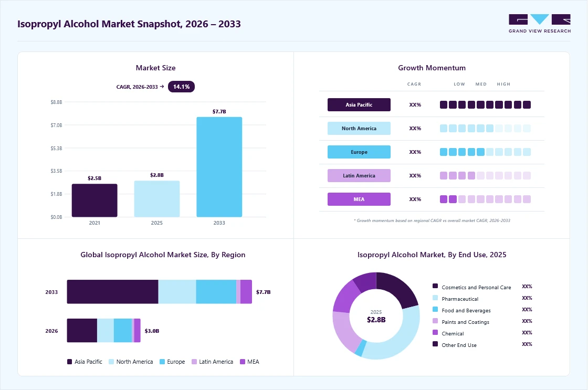
Task: Click the Chemical legend swatch
Action: tap(435, 332)
